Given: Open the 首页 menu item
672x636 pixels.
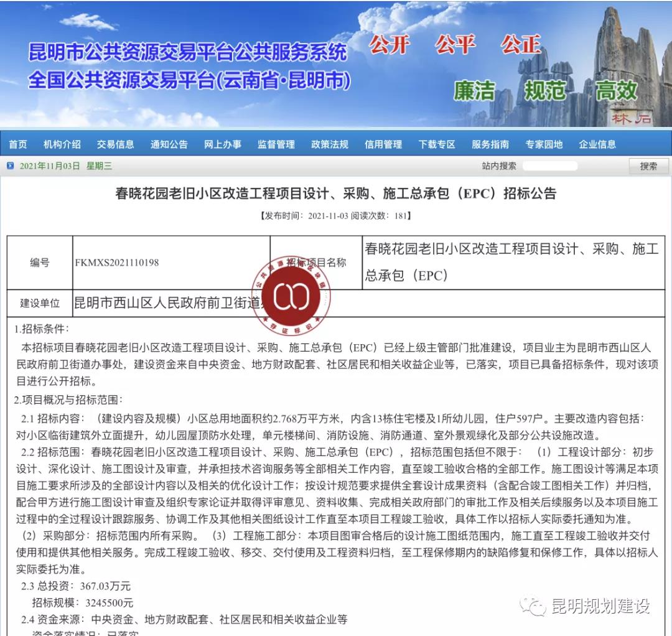Looking at the screenshot, I should pos(18,144).
